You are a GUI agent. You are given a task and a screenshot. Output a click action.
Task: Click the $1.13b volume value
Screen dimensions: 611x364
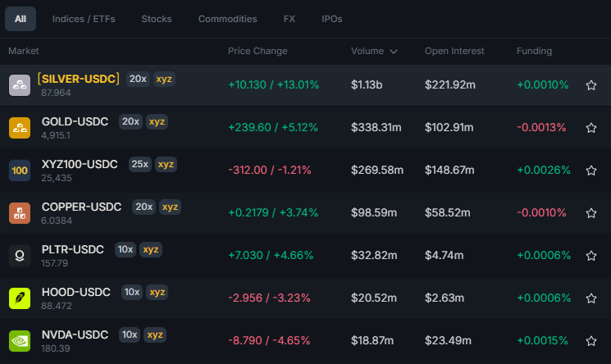coord(367,85)
